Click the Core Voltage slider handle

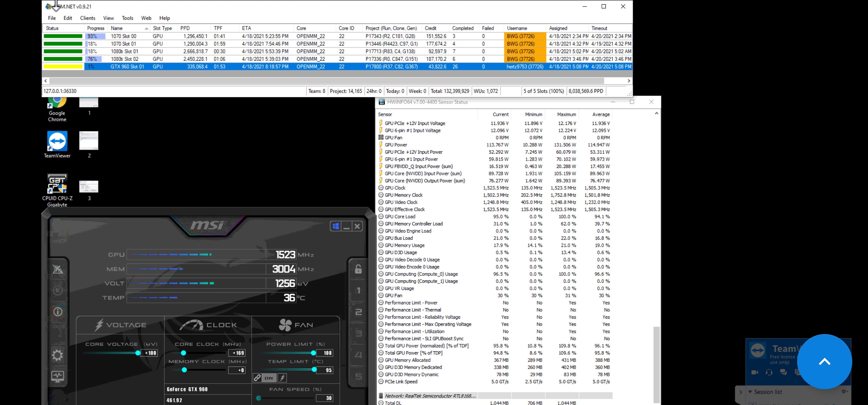point(138,353)
